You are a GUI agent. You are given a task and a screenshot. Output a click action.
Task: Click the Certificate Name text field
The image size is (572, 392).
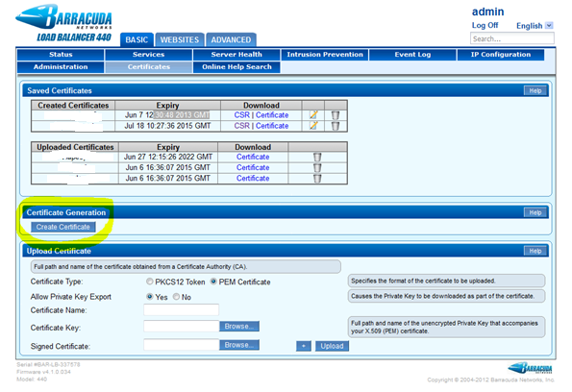182,310
